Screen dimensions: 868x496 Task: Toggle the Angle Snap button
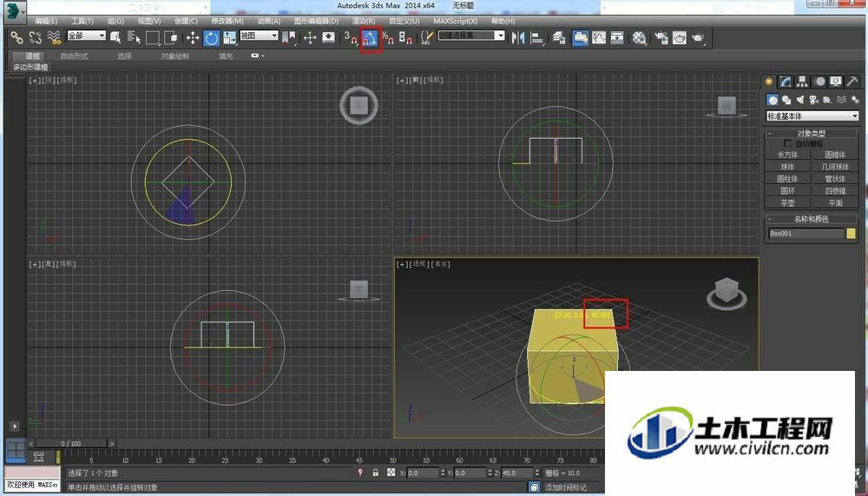(x=370, y=39)
